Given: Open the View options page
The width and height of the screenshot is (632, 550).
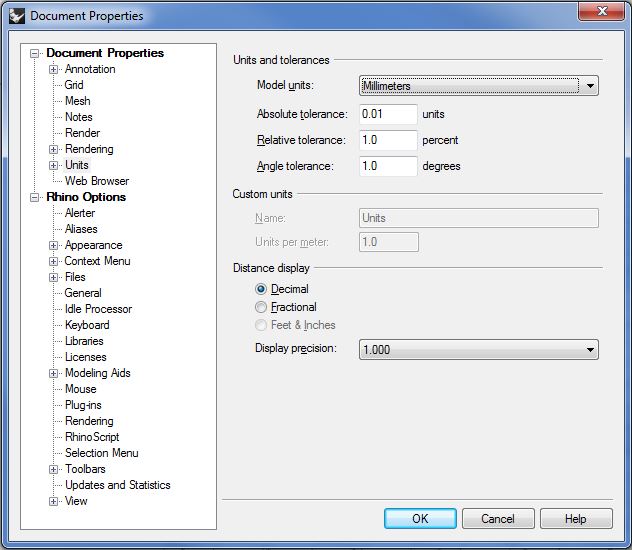Looking at the screenshot, I should tap(76, 501).
